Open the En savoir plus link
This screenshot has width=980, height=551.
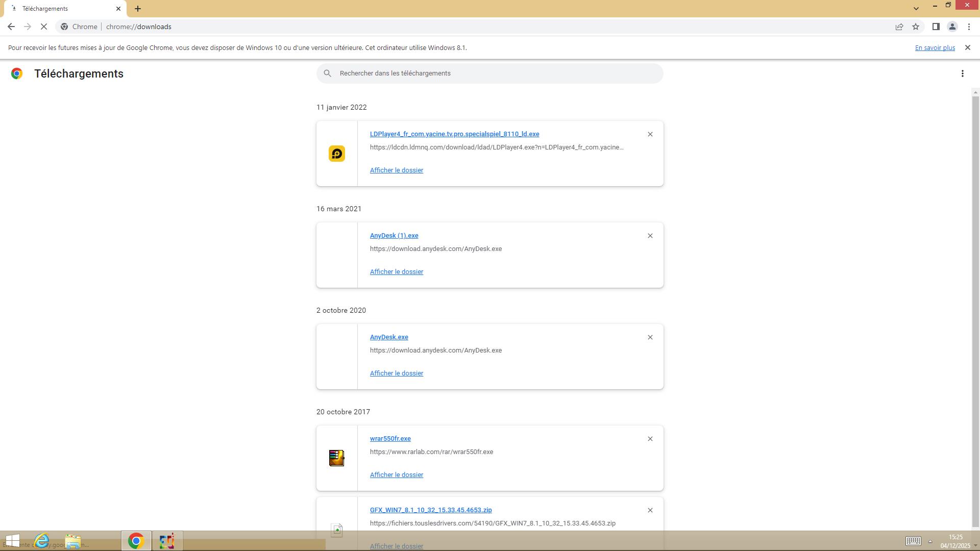point(935,47)
